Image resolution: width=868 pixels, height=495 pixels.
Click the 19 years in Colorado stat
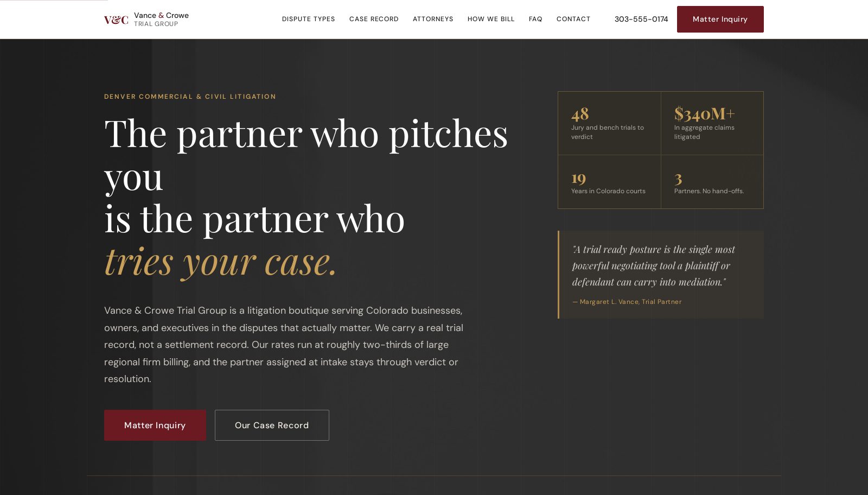pos(609,182)
